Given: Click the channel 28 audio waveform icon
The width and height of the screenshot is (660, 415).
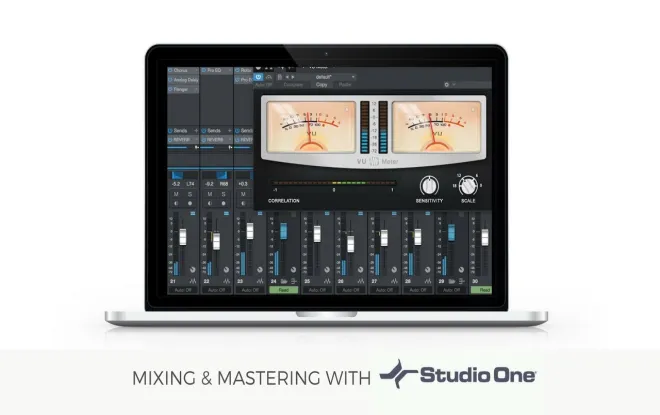Looking at the screenshot, I should point(428,281).
